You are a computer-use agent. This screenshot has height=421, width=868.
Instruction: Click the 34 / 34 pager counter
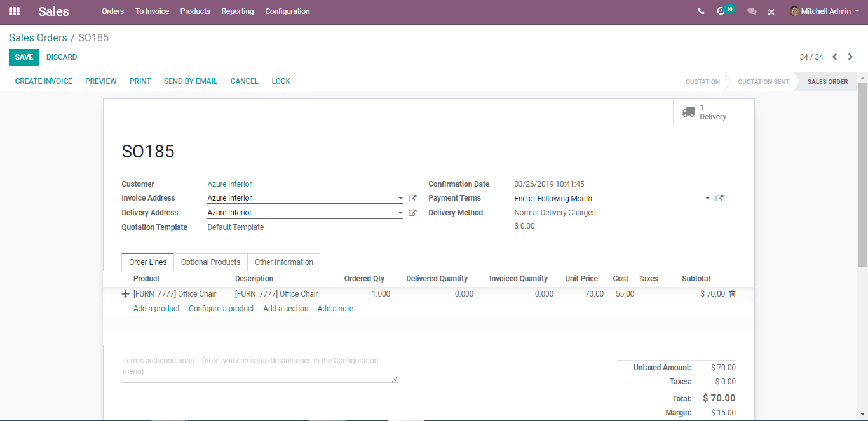coord(811,57)
